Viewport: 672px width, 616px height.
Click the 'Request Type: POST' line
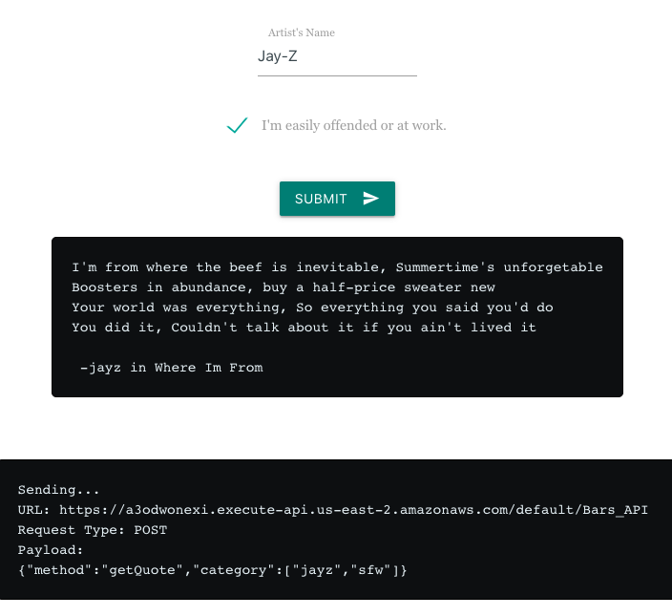(x=93, y=530)
